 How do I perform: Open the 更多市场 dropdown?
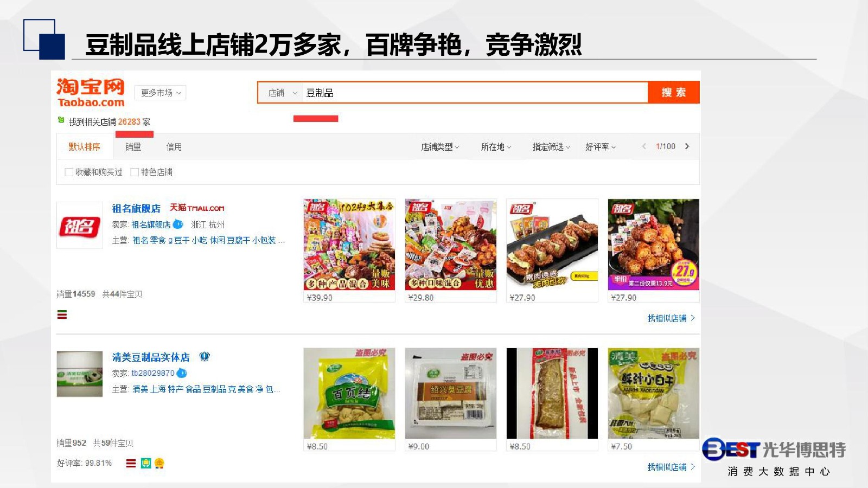coord(161,93)
